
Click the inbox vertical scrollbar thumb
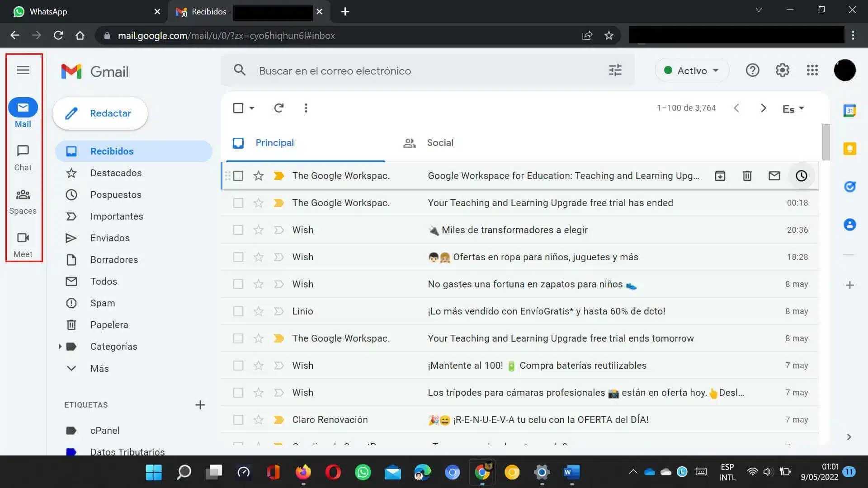[826, 142]
